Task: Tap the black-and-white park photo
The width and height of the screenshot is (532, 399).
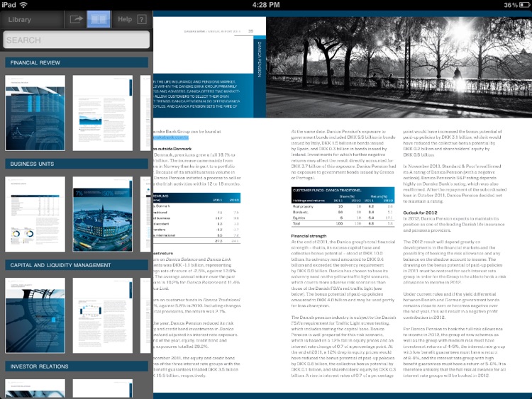Action: [399, 67]
